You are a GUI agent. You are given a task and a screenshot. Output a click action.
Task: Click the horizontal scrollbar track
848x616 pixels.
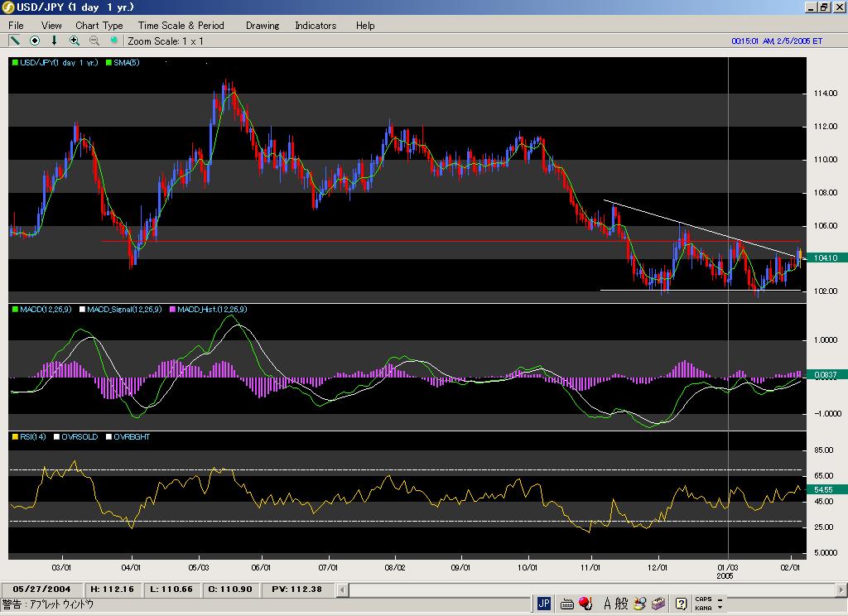[591, 590]
